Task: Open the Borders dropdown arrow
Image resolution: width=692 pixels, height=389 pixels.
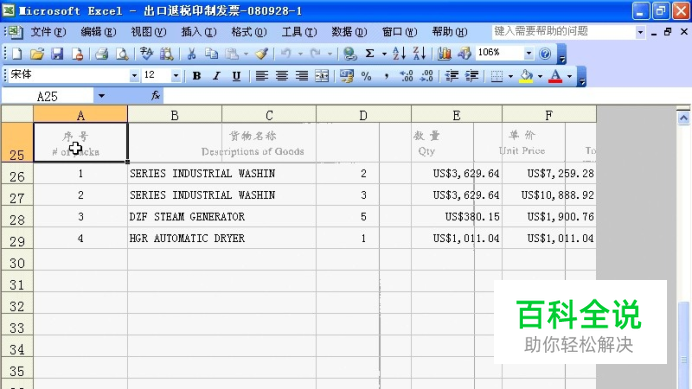Action: point(511,76)
